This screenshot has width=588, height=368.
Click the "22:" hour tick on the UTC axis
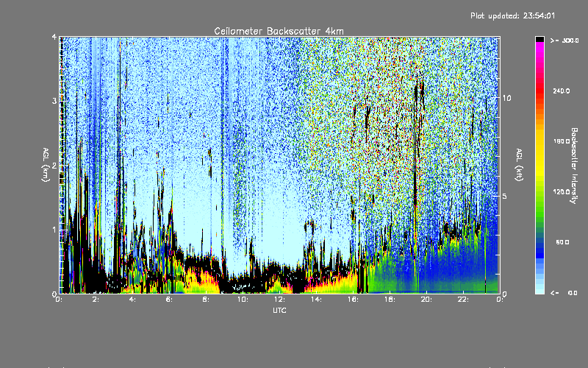click(x=463, y=300)
